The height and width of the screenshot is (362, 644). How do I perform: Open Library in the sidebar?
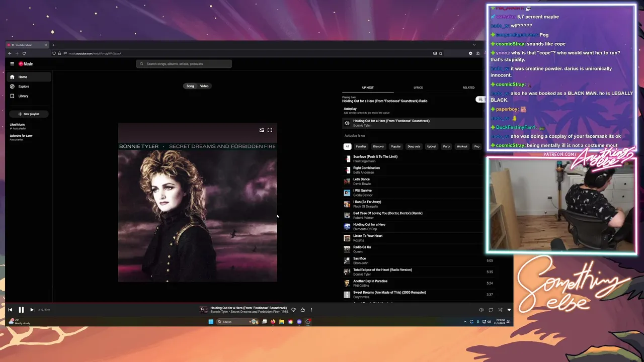point(29,96)
